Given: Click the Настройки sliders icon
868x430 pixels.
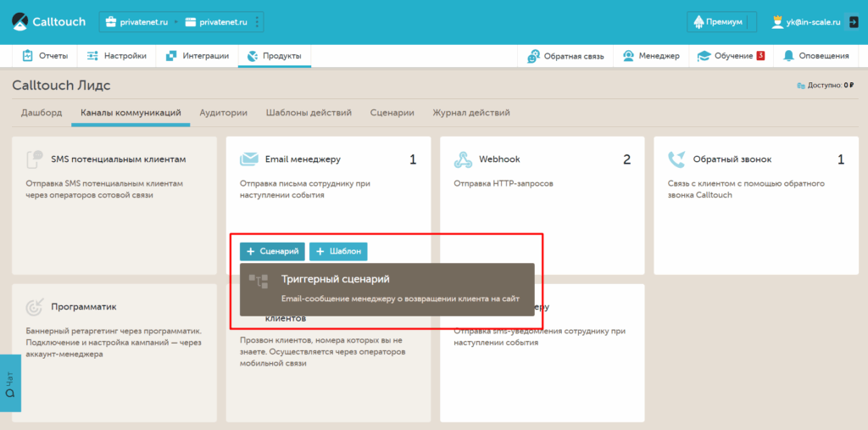Looking at the screenshot, I should (92, 56).
